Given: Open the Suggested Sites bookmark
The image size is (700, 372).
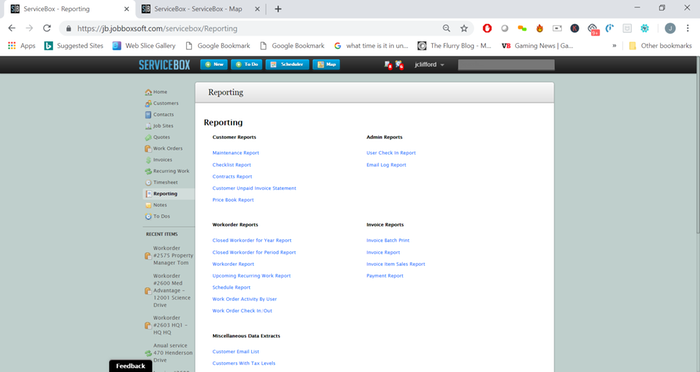Looking at the screenshot, I should [x=74, y=46].
